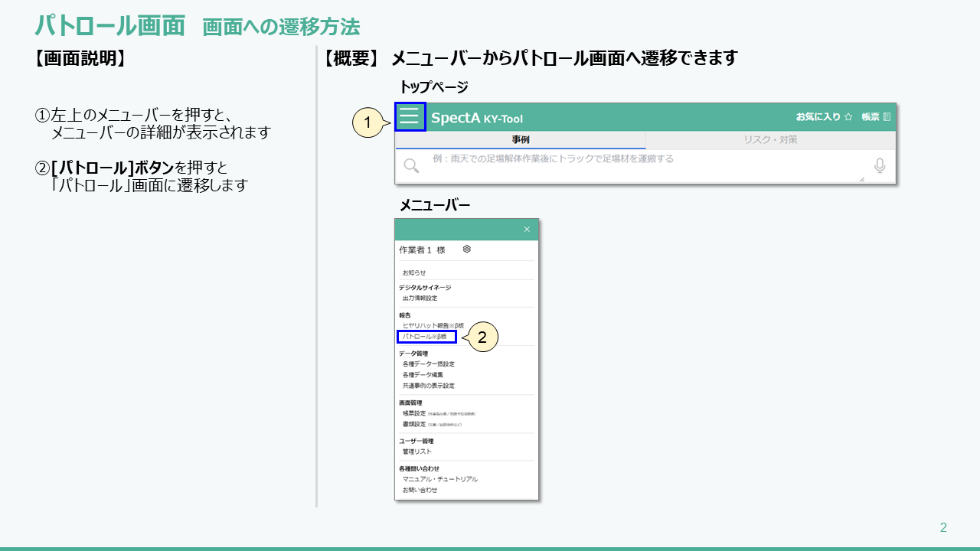The width and height of the screenshot is (980, 551).
Task: Close the menu bar with the X
Action: point(527,230)
